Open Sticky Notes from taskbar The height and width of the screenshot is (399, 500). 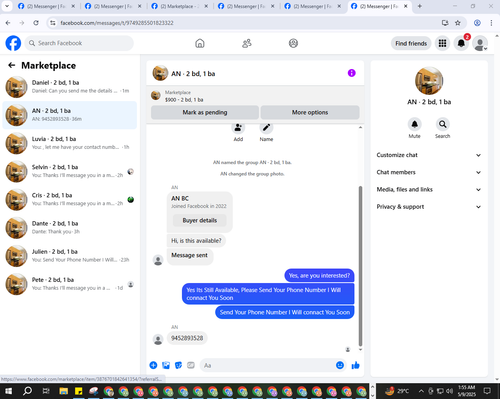pos(79,391)
